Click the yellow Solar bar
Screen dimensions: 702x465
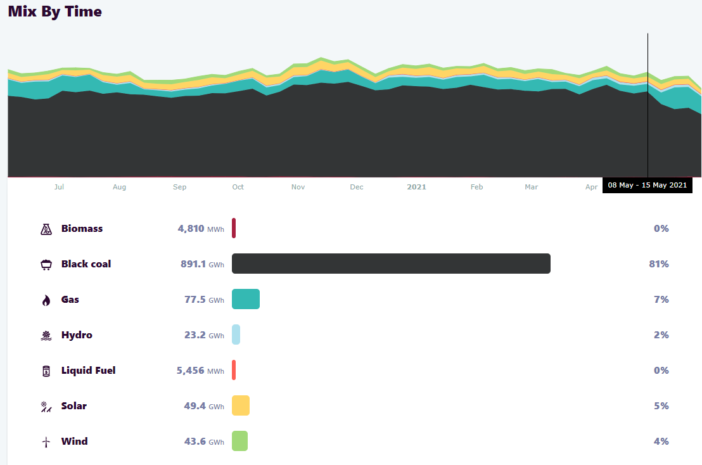tap(240, 405)
